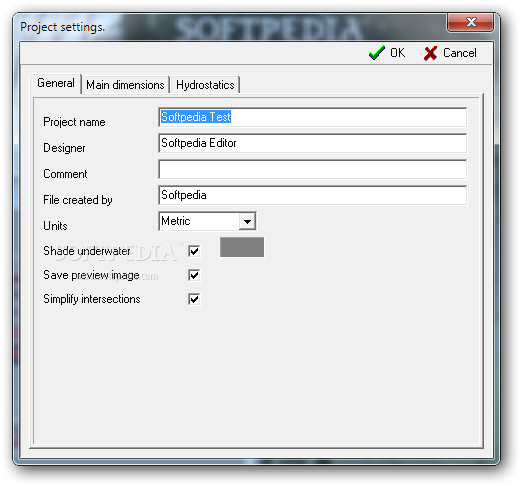The width and height of the screenshot is (521, 486).
Task: Click the Project name field
Action: click(x=312, y=117)
